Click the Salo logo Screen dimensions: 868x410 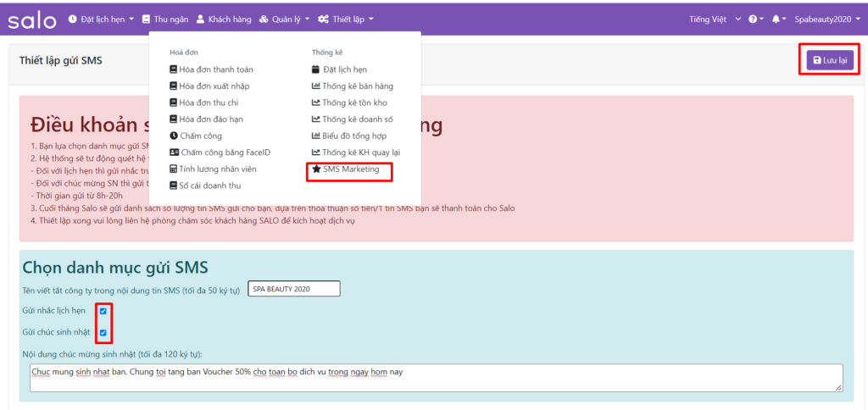click(32, 19)
